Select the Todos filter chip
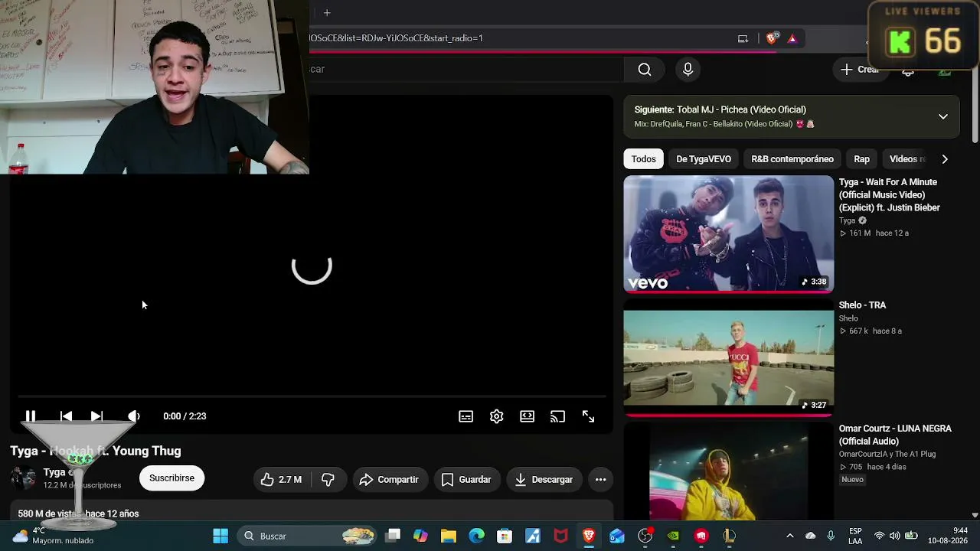The image size is (980, 551). (643, 159)
